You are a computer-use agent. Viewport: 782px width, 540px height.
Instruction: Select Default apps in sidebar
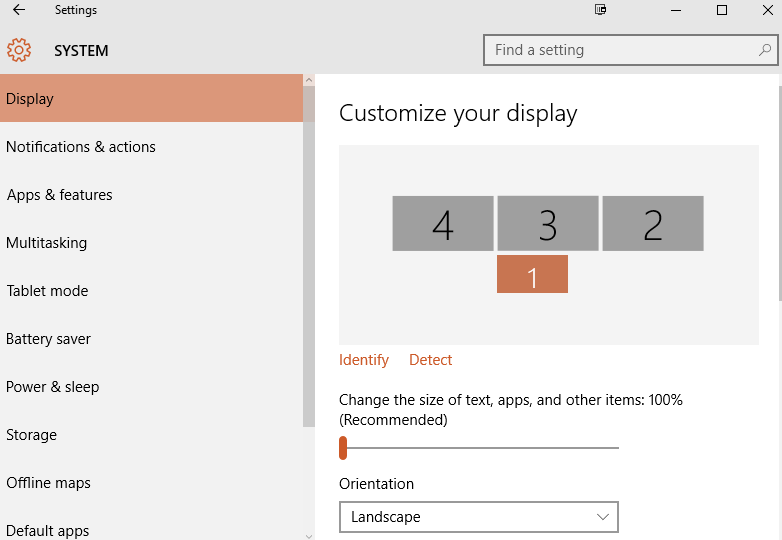[152, 529]
